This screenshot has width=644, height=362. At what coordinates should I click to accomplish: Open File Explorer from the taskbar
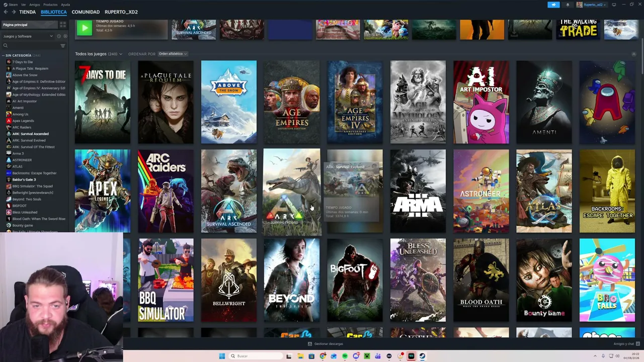tap(300, 356)
